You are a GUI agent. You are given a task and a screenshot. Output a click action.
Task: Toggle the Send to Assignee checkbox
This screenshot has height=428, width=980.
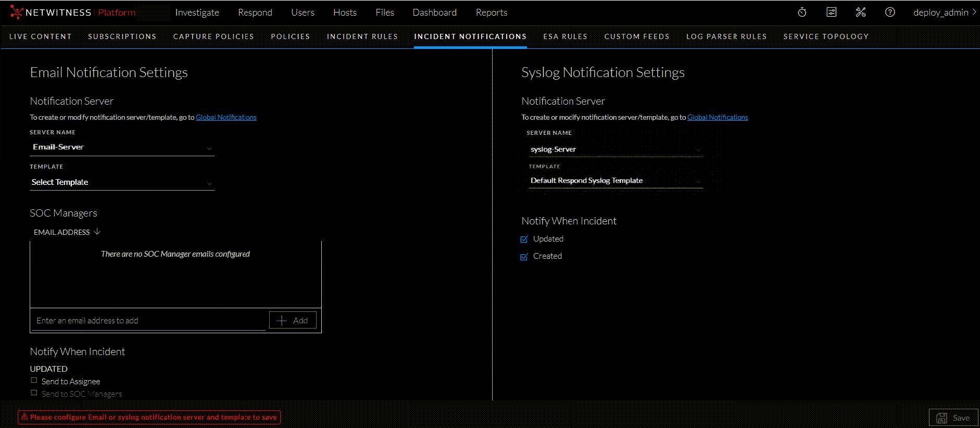[x=34, y=381]
